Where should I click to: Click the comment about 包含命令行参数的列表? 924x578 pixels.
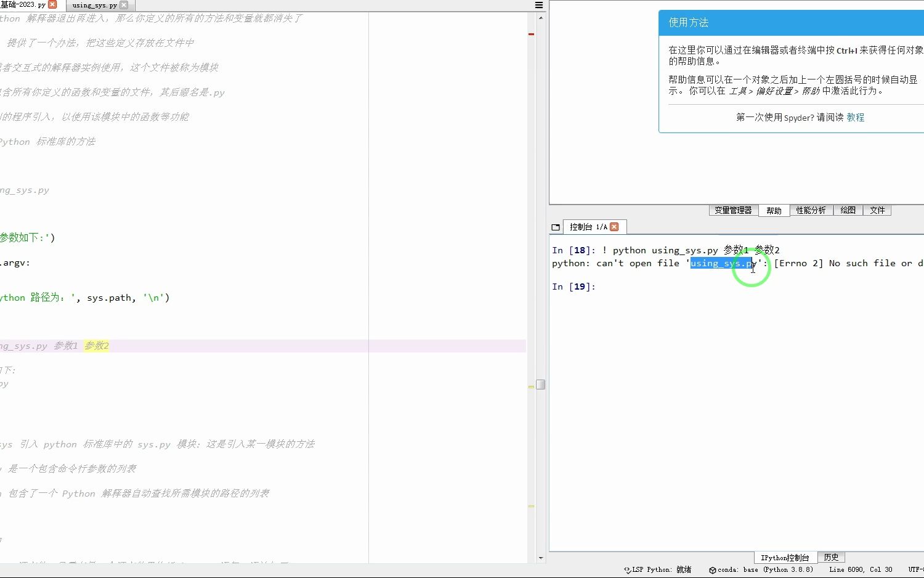coord(68,468)
